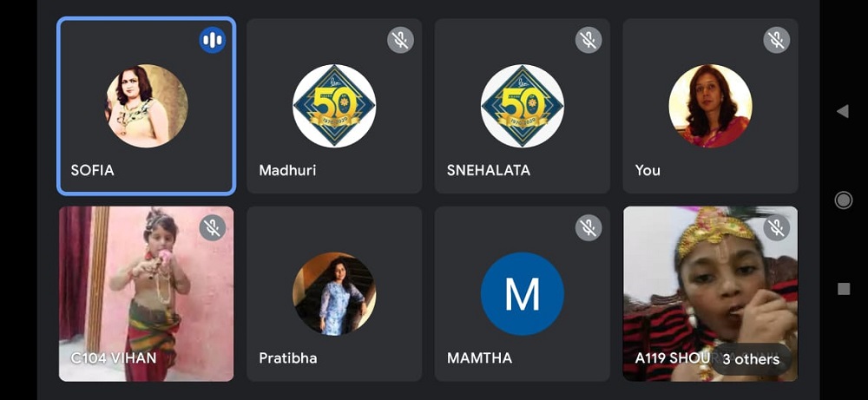Select Pratibha's profile picture
Screen dimensions: 868x400
334,294
